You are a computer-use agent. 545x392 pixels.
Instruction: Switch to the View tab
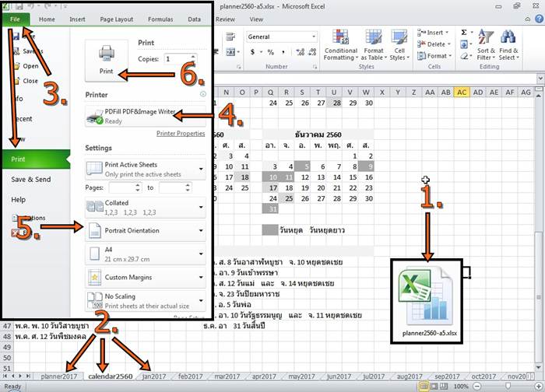tap(256, 19)
